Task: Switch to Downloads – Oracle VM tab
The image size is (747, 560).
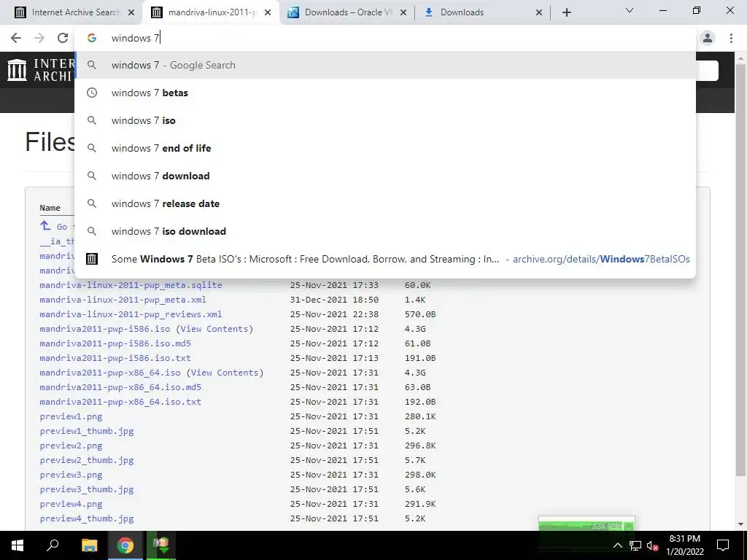Action: pos(348,12)
